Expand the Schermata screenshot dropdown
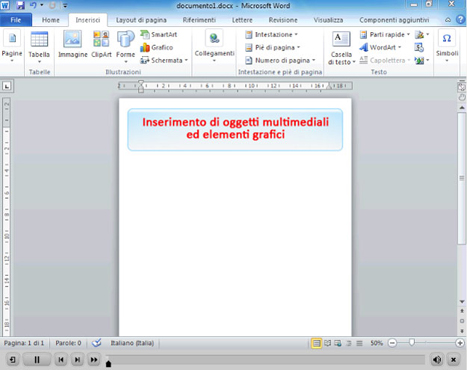Screen dimensions: 467x370 pyautogui.click(x=186, y=60)
